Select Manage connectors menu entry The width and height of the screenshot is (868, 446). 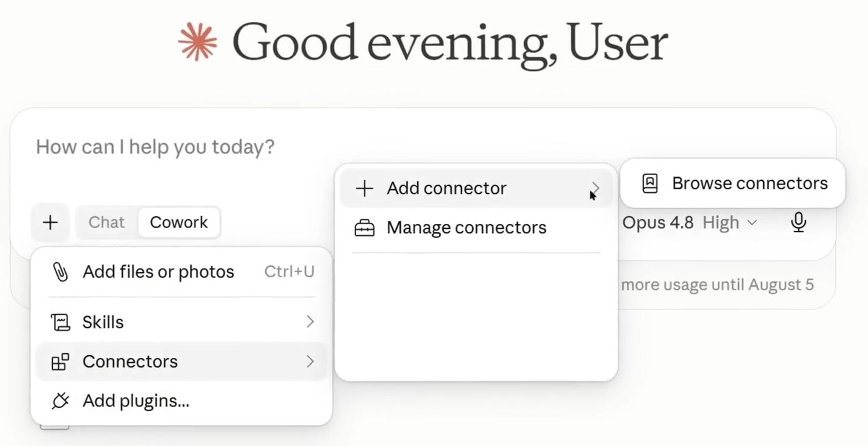pyautogui.click(x=477, y=227)
